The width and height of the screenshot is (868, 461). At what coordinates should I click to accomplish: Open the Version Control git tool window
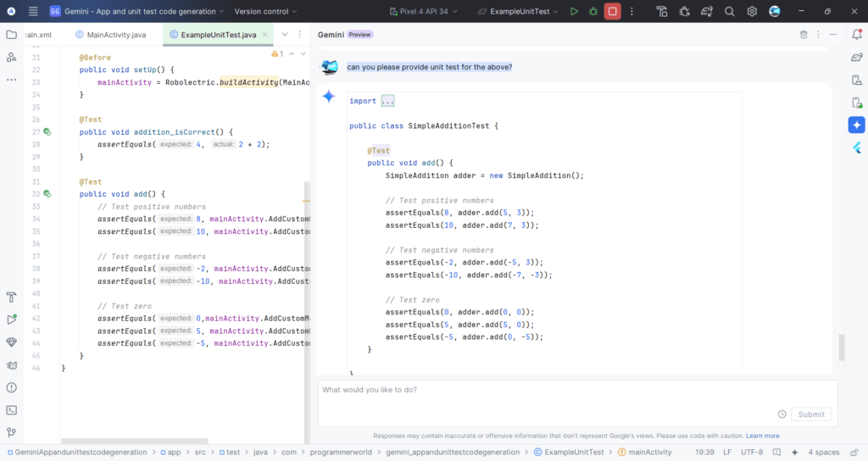click(11, 432)
